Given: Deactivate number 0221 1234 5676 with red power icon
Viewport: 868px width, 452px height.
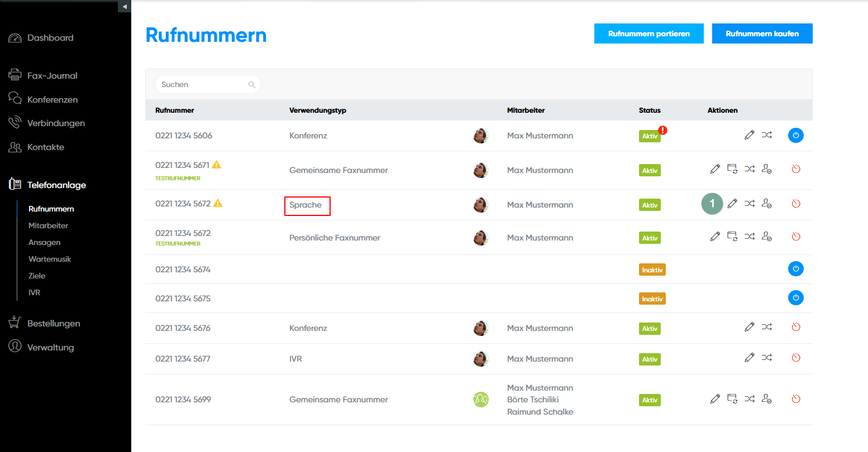Looking at the screenshot, I should (x=796, y=327).
